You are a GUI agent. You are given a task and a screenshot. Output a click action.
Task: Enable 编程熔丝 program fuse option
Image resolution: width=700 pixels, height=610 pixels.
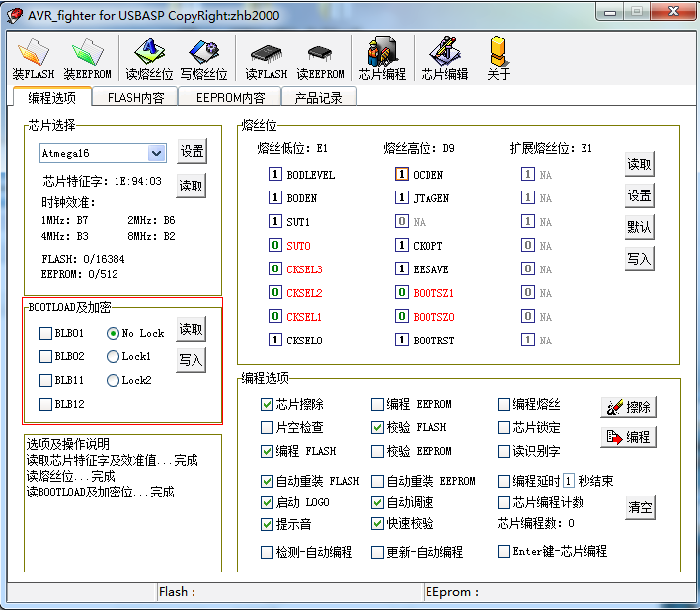click(x=504, y=405)
